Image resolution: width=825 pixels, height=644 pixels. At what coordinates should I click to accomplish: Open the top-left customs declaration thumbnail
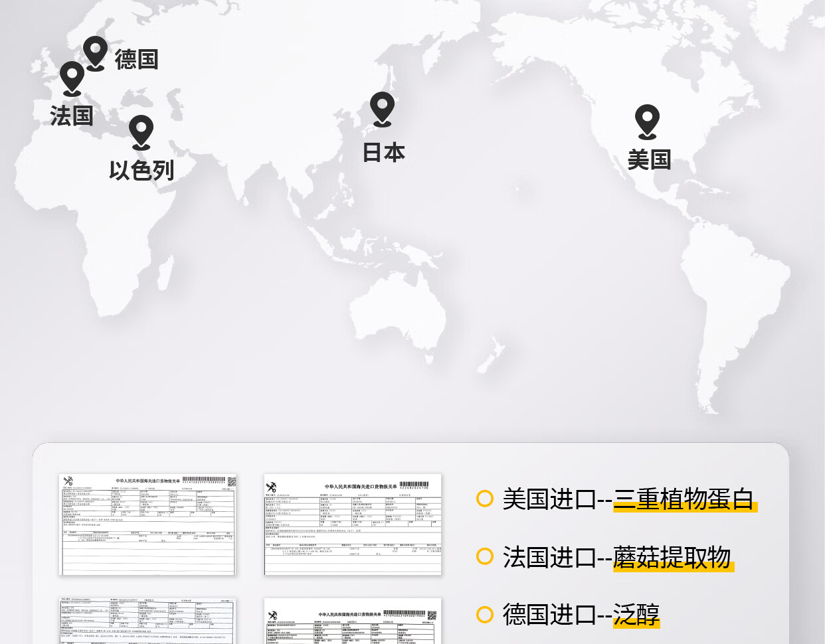[147, 524]
